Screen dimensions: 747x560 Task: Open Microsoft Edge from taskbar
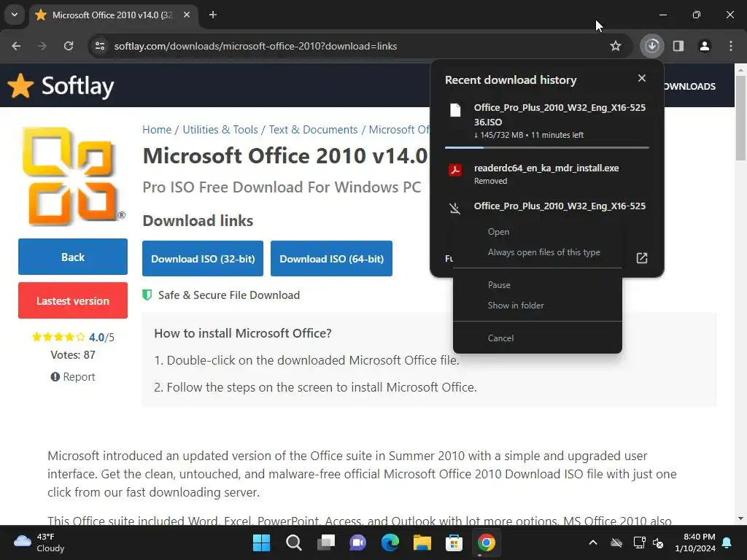tap(390, 542)
